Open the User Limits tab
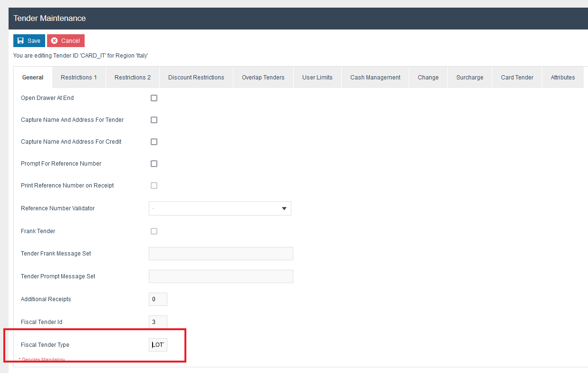 click(317, 78)
